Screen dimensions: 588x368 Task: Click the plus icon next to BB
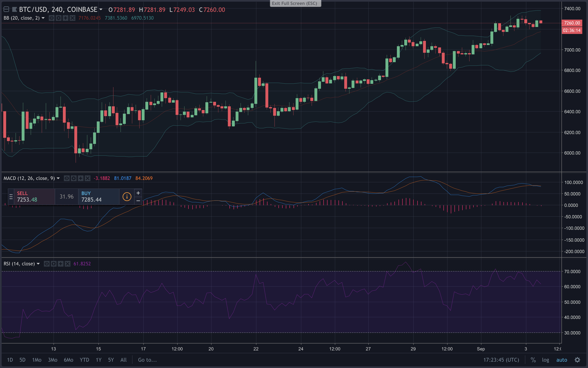(65, 18)
